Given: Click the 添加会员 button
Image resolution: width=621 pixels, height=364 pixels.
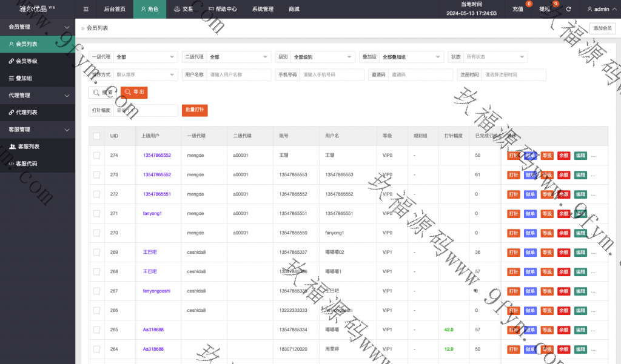Looking at the screenshot, I should [x=602, y=28].
